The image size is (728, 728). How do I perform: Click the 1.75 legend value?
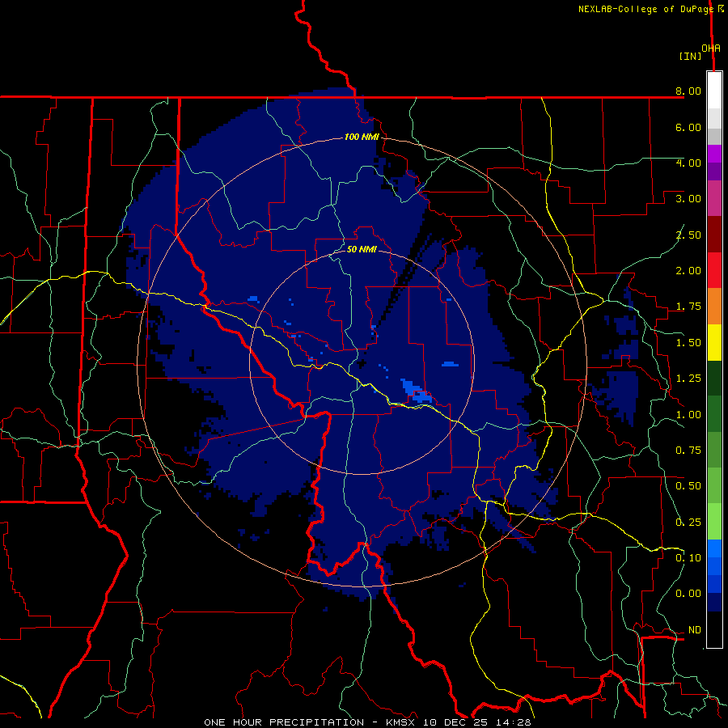click(x=688, y=307)
